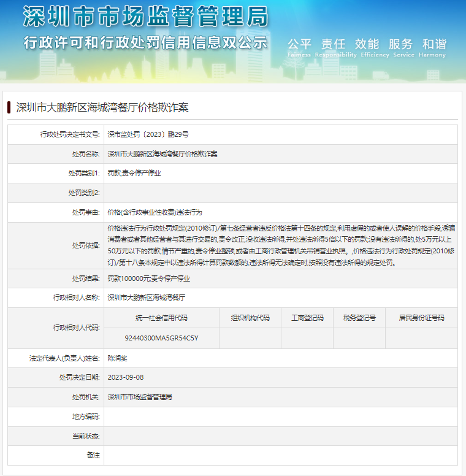The height and width of the screenshot is (476, 466).
Task: Click the 行政相对人代码 label
Action: 76,328
